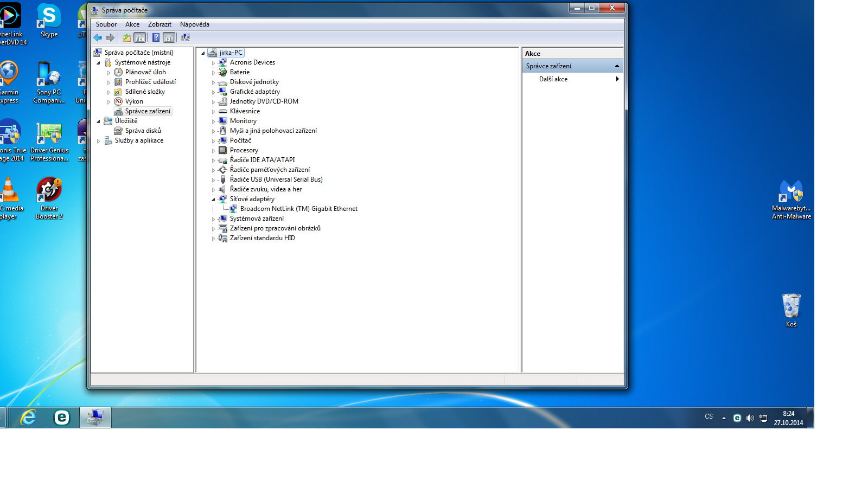Viewport: 868px width, 488px height.
Task: Click the Internet Explorer taskbar icon
Action: [28, 418]
